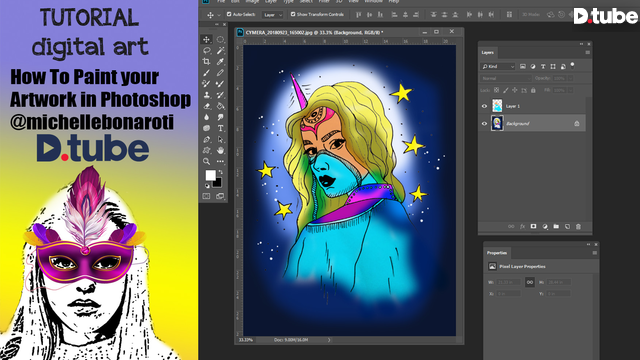
Task: Select the Layer 1 name in Layers panel
Action: tap(513, 107)
